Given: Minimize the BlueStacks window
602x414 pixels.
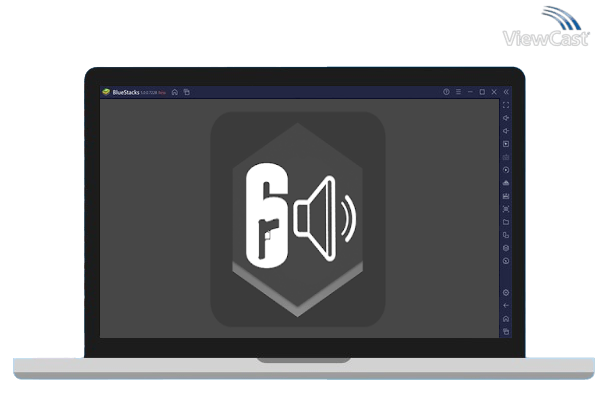Looking at the screenshot, I should pos(470,92).
